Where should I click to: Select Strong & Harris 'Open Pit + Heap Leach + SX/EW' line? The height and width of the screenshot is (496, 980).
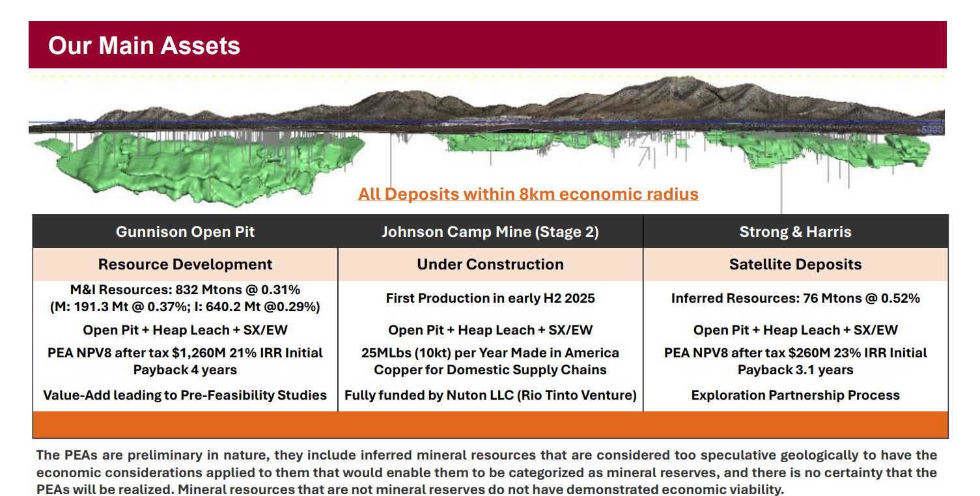795,330
